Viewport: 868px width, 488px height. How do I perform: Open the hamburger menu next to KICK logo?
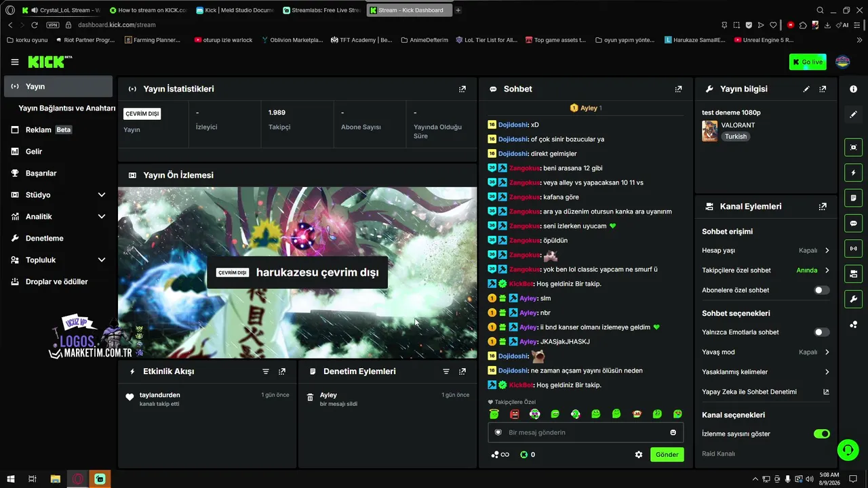[15, 62]
